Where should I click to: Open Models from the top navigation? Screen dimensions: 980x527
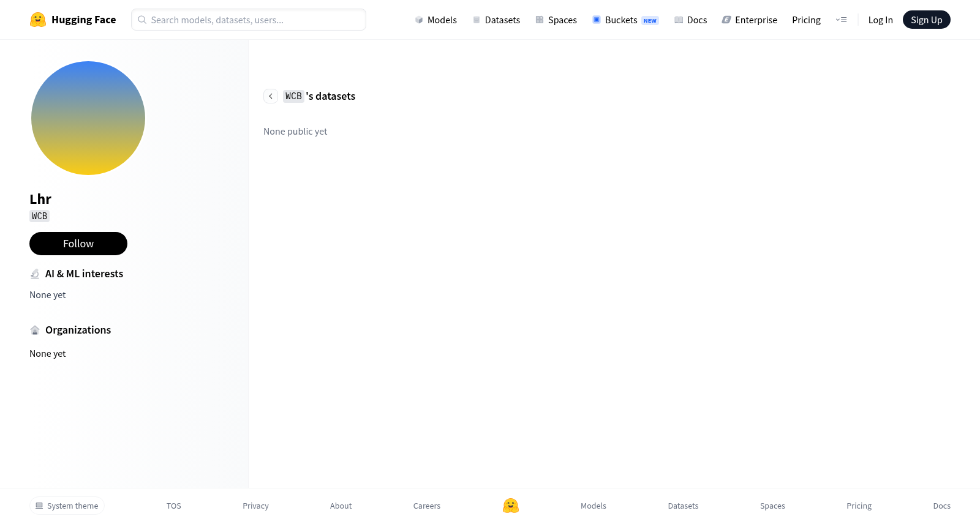(x=435, y=20)
